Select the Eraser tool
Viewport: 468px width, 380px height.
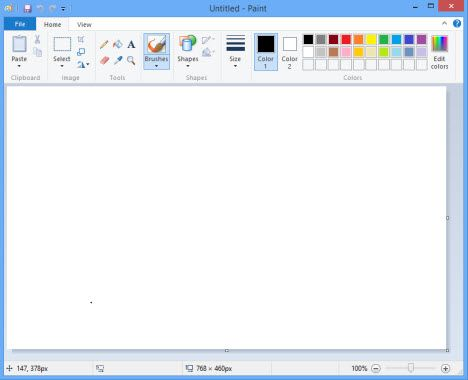[104, 60]
